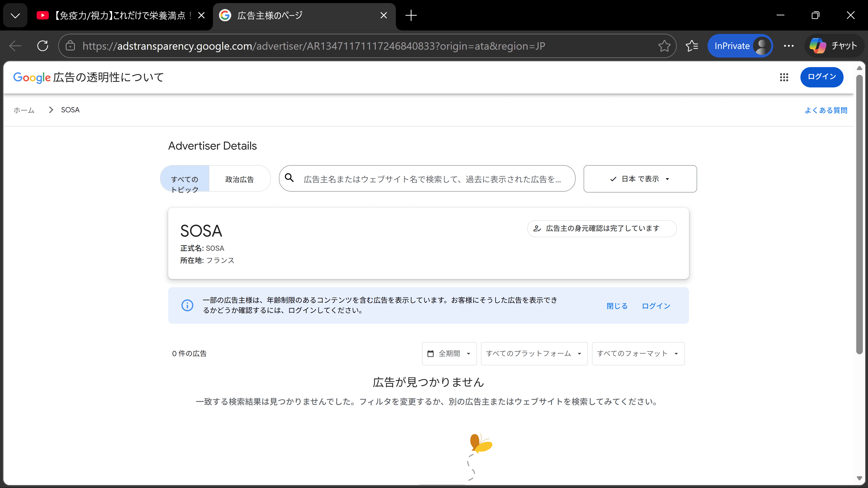
Task: Open the favorites list icon
Action: (692, 46)
